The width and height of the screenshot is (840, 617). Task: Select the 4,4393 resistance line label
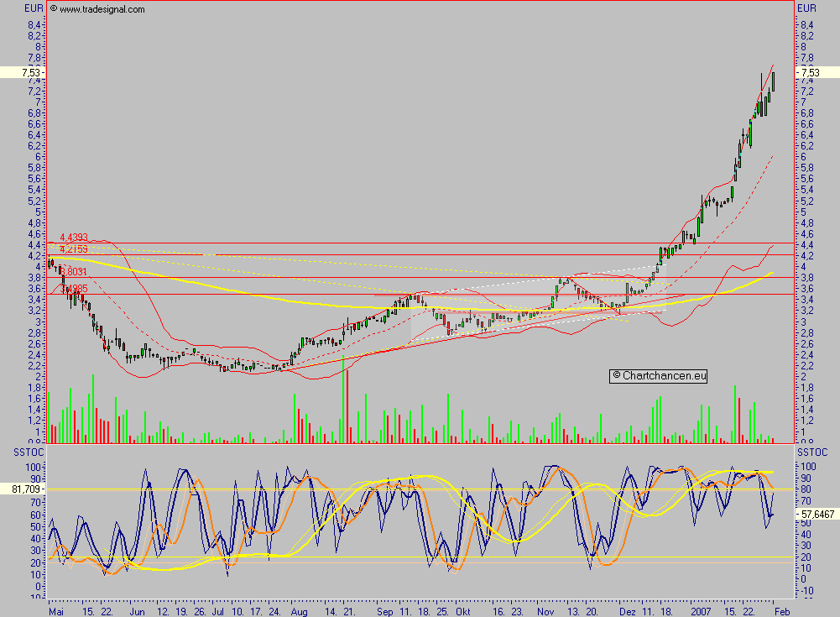pyautogui.click(x=73, y=237)
